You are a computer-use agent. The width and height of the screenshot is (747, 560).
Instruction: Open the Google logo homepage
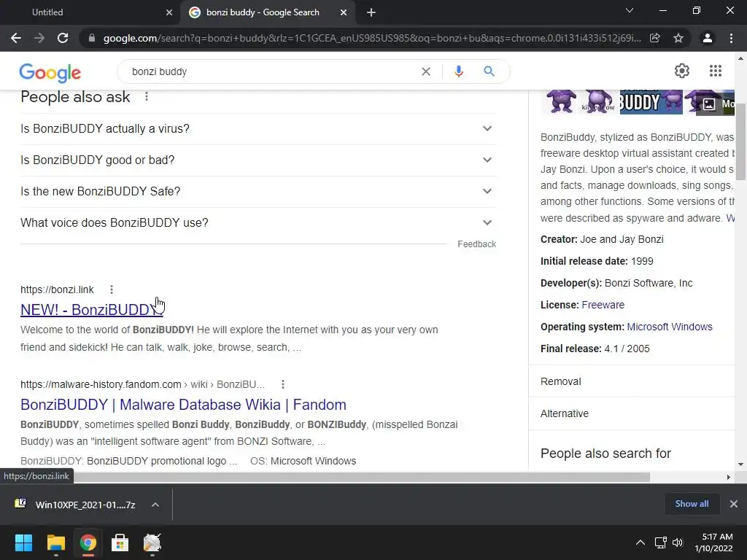tap(50, 72)
